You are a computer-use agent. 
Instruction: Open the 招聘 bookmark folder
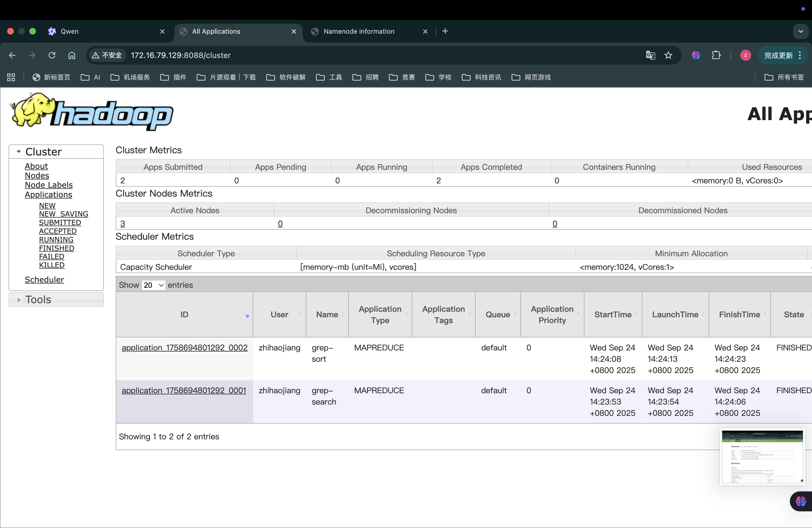click(x=365, y=77)
